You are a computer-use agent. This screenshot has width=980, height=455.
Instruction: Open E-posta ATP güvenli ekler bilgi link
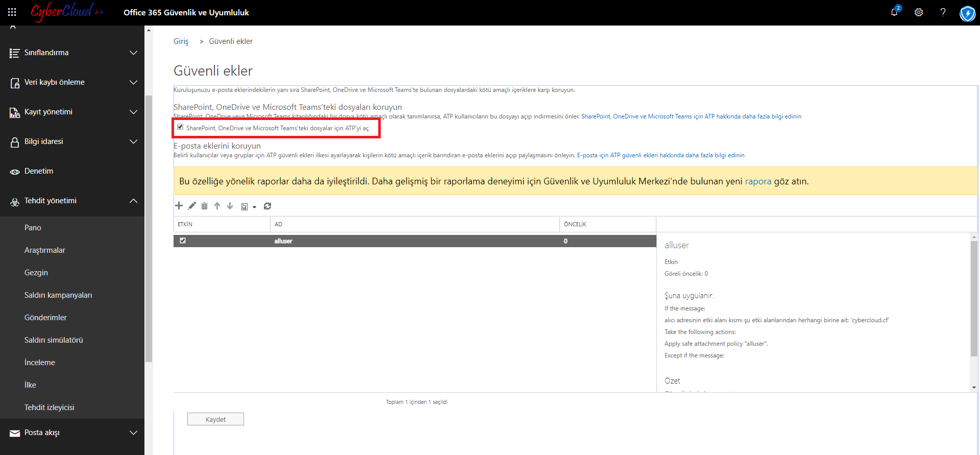pos(660,155)
